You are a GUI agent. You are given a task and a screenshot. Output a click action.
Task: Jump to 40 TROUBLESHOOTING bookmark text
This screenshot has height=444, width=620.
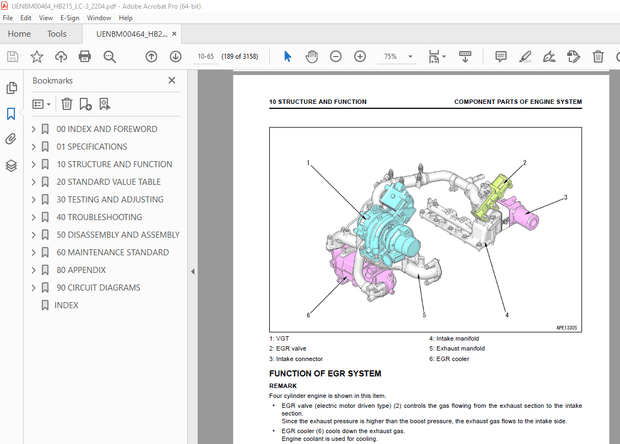[x=99, y=217]
